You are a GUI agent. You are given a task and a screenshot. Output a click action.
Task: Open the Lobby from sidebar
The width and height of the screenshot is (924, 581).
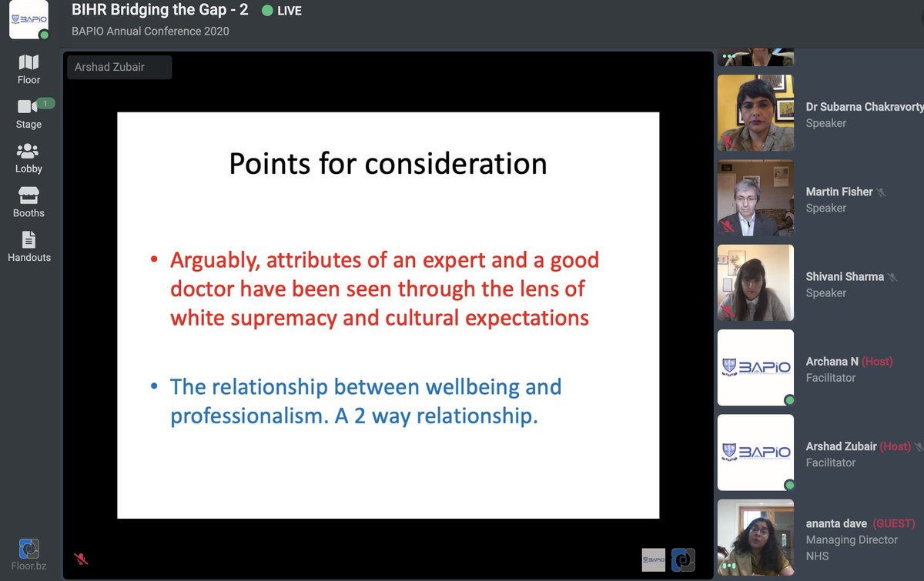(x=29, y=158)
